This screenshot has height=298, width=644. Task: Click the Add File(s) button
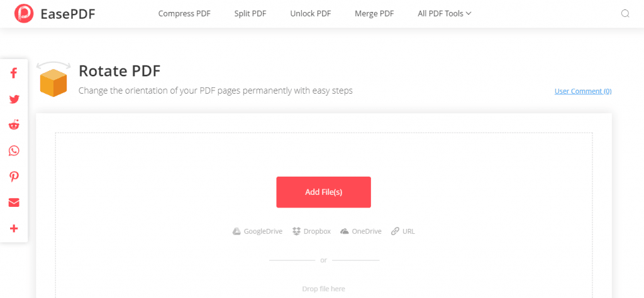click(x=324, y=192)
